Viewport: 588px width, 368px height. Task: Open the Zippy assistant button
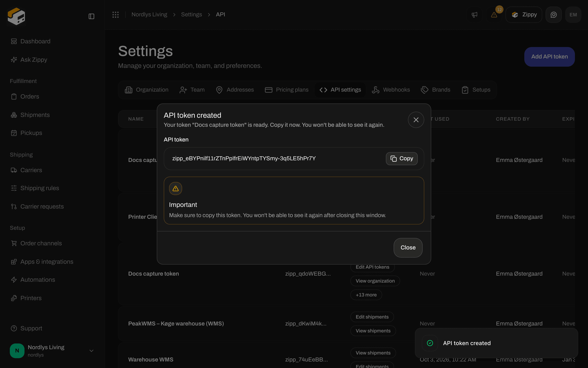[524, 15]
